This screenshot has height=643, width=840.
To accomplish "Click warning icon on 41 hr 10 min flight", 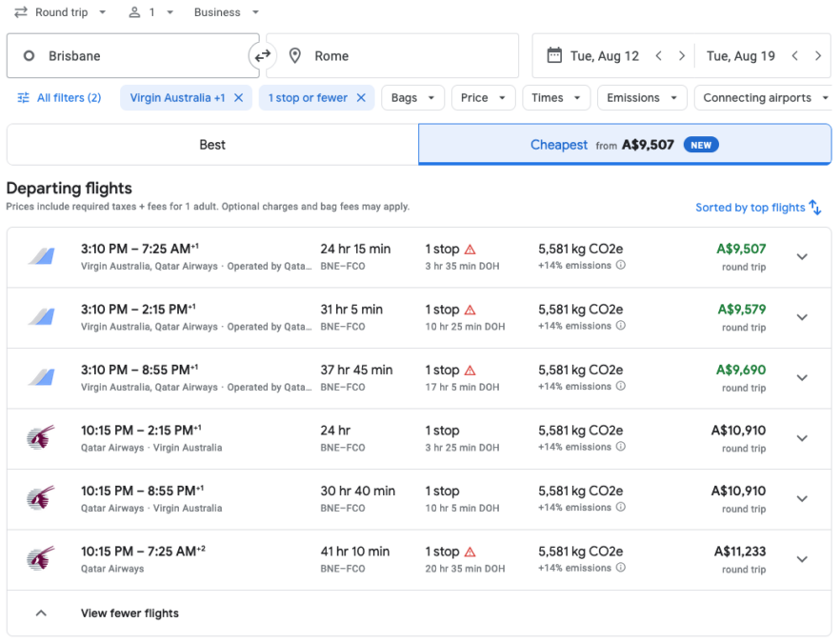I will [x=470, y=552].
